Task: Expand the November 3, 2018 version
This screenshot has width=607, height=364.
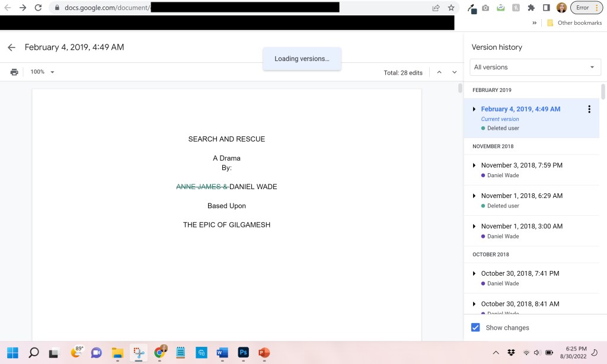Action: pyautogui.click(x=474, y=165)
